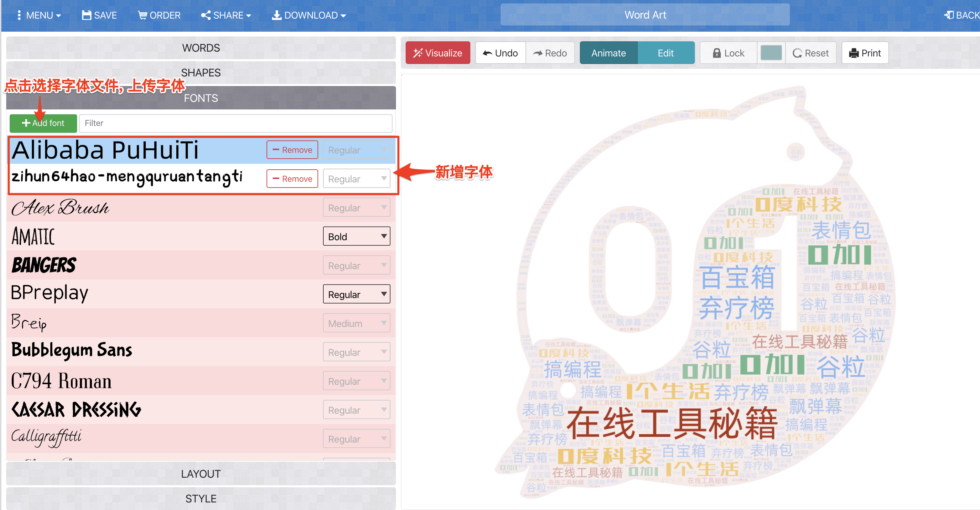Click the teal background color swatch

pyautogui.click(x=771, y=53)
